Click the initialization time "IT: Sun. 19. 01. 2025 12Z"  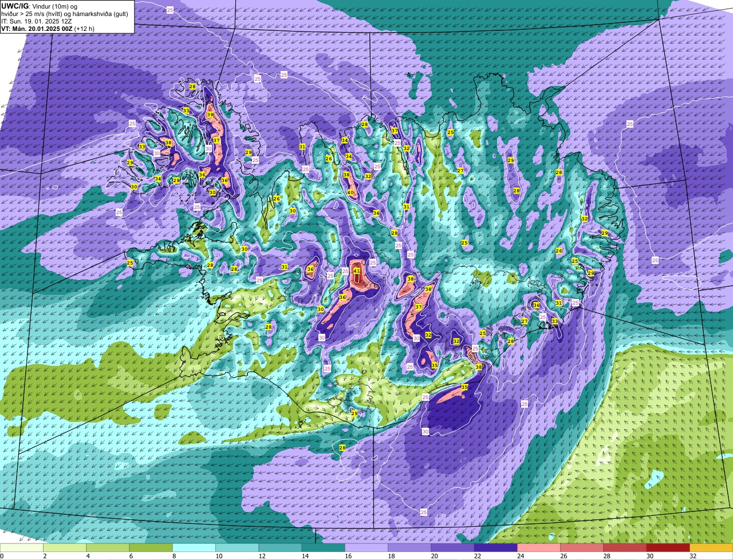pos(37,21)
